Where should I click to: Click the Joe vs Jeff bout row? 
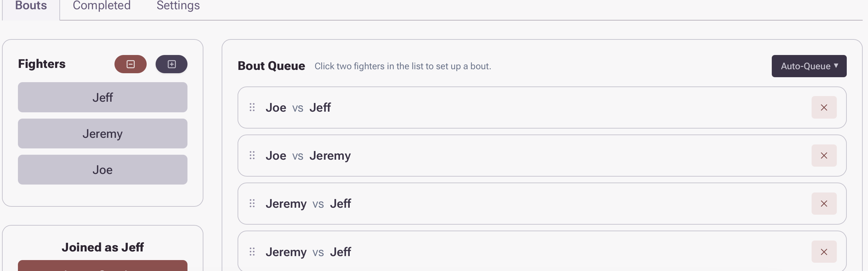[x=539, y=107]
